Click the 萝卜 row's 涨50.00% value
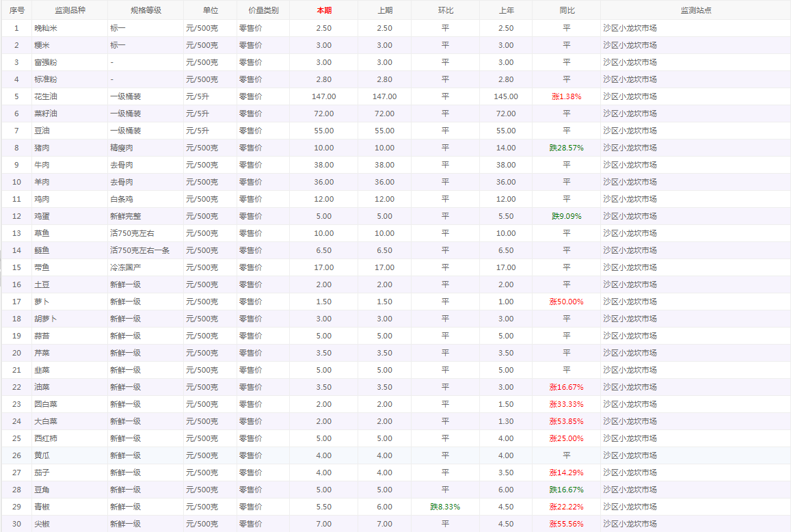Screen dimensions: 791x532 (566, 302)
